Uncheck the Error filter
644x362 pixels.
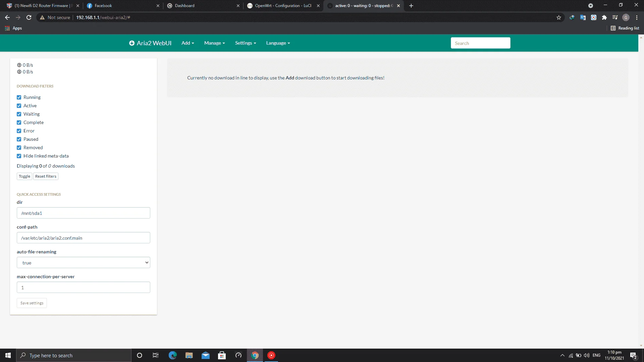[19, 131]
